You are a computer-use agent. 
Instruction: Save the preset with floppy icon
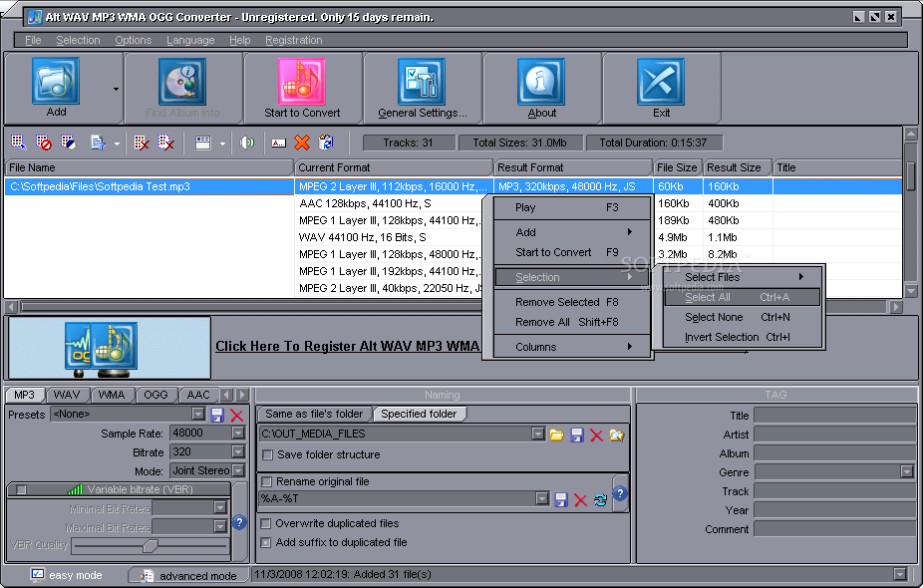217,415
